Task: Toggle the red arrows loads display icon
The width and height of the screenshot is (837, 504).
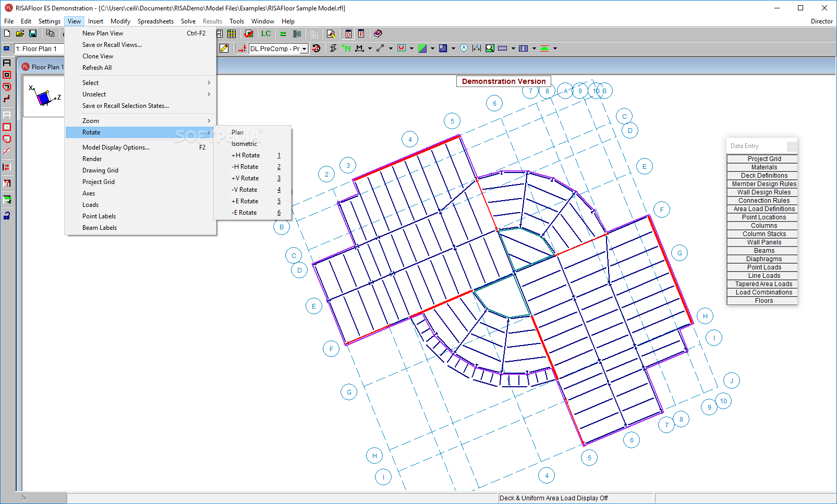Action: tap(242, 48)
